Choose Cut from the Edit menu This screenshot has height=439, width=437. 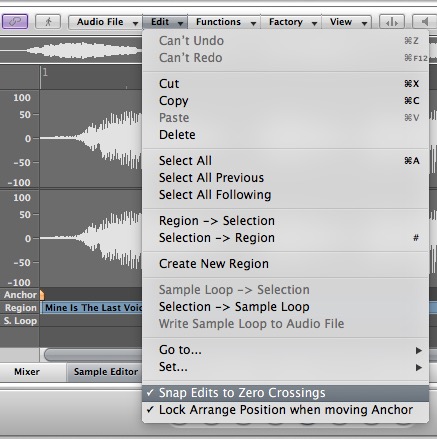click(x=285, y=84)
